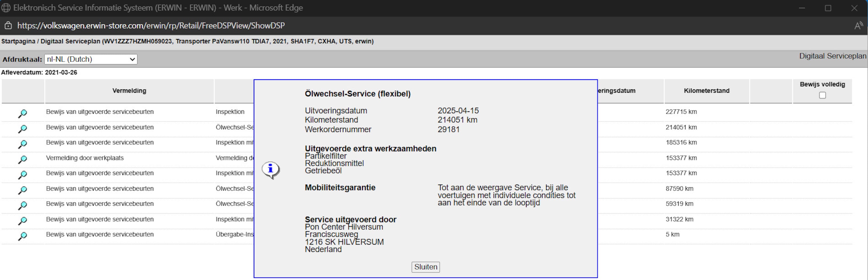The width and height of the screenshot is (868, 280).
Task: Toggle the Bewijs volledig checkbox
Action: [x=822, y=95]
